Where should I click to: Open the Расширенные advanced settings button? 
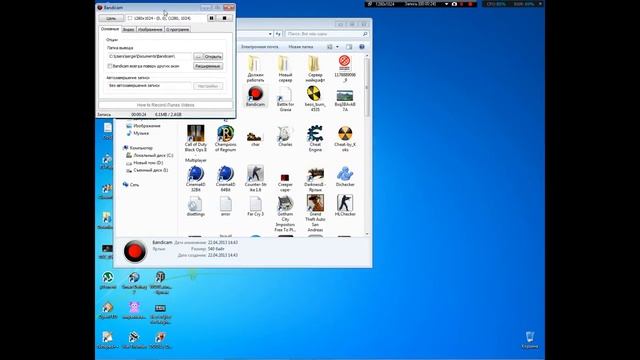(208, 66)
